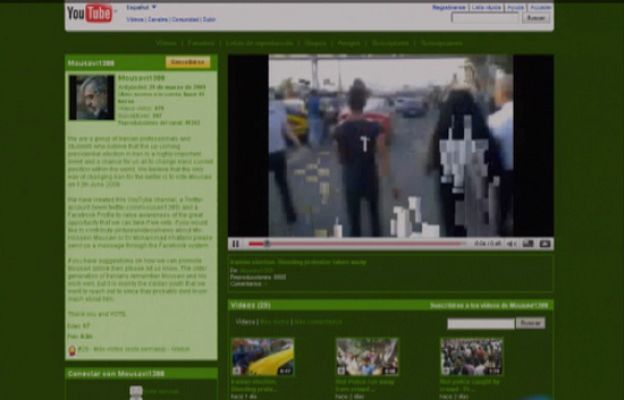Viewport: 624px width, 400px height.
Task: Toggle the video player's fullscreen icon
Action: tap(545, 243)
